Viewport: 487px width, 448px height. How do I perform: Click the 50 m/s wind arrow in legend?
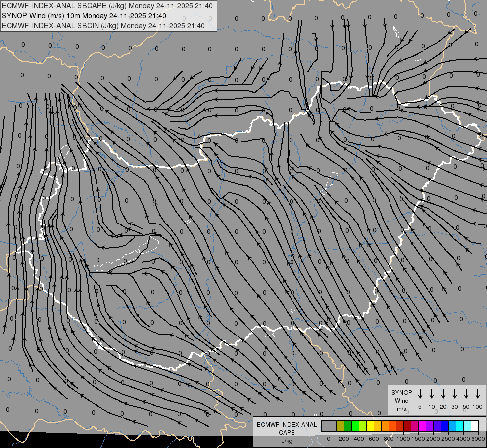pyautogui.click(x=466, y=393)
